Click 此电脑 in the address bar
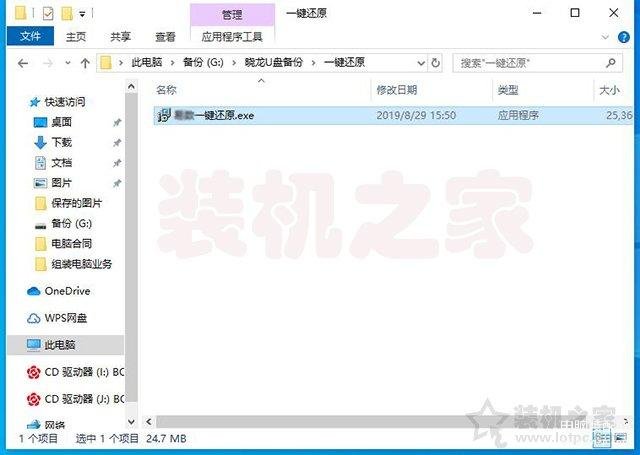 click(x=147, y=62)
